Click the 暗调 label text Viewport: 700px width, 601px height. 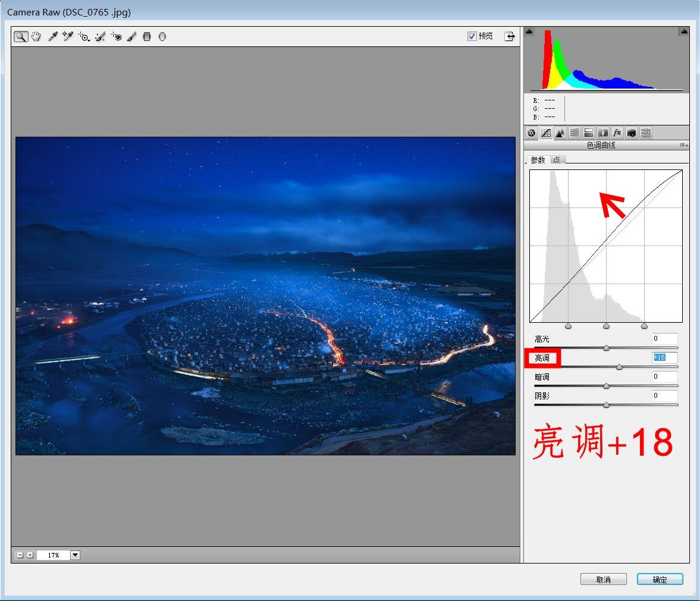(x=542, y=377)
